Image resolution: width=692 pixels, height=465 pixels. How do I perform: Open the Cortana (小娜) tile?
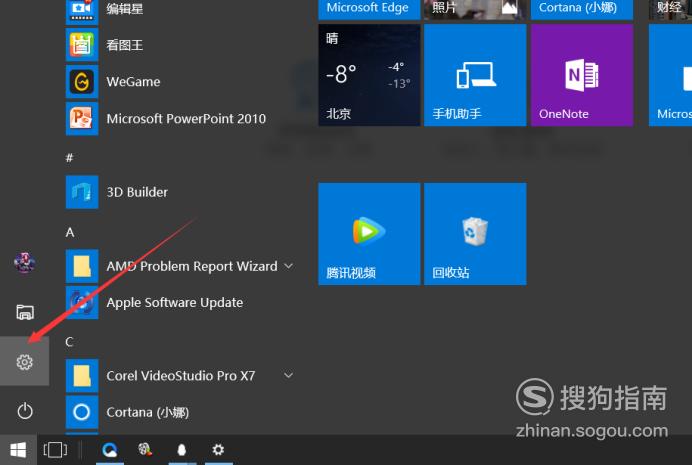tap(582, 10)
